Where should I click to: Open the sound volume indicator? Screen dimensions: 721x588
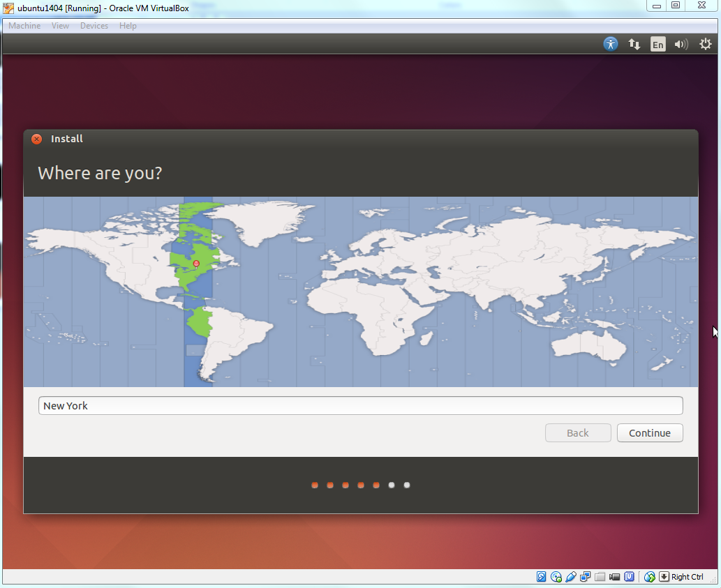[681, 44]
